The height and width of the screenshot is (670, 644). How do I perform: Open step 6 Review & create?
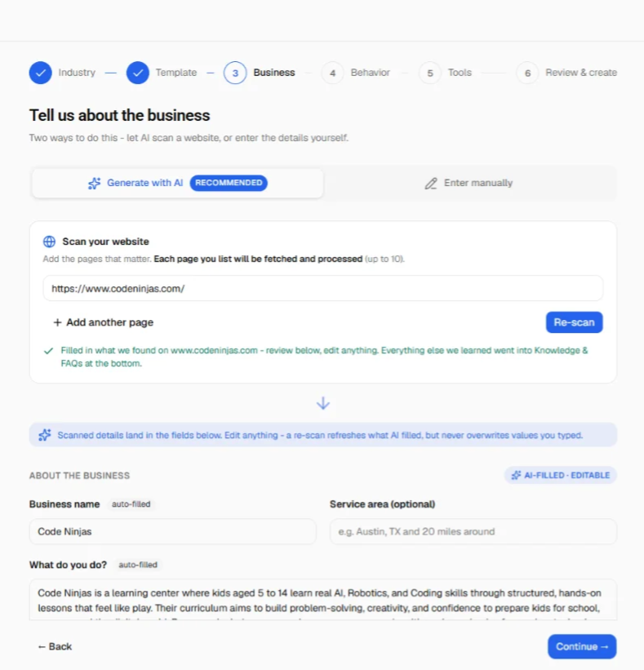[527, 73]
